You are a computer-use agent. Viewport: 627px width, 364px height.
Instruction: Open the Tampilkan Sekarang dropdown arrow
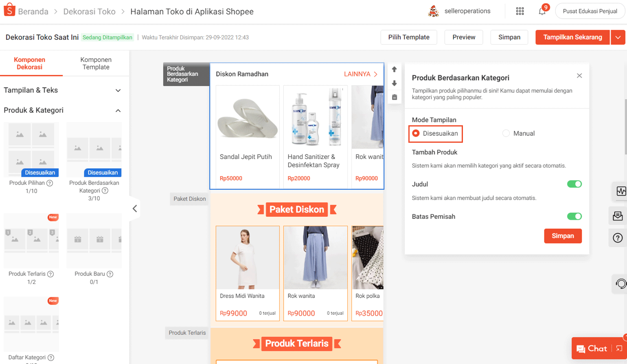coord(618,37)
